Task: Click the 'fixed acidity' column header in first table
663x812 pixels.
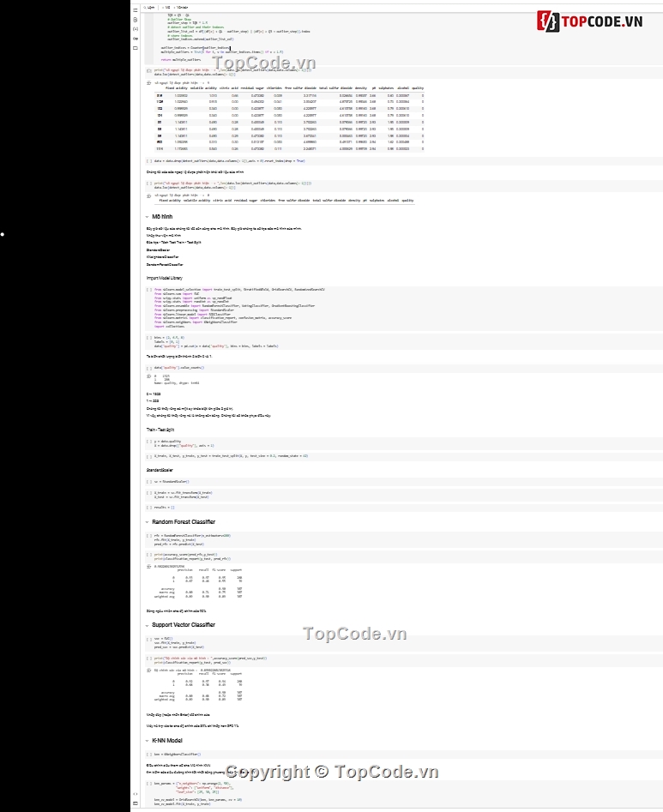Action: click(177, 88)
